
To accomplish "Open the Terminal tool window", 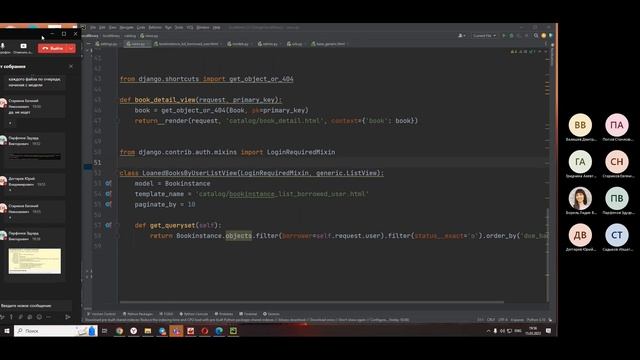I will coord(249,314).
